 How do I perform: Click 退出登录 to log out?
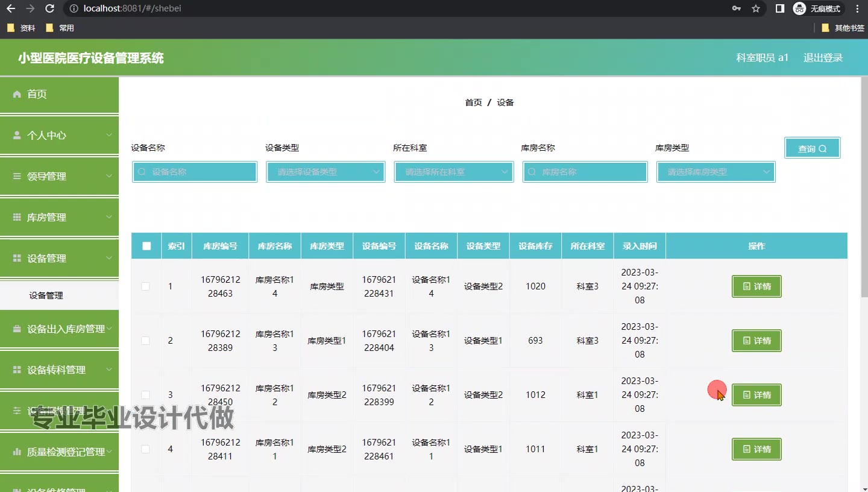coord(823,58)
